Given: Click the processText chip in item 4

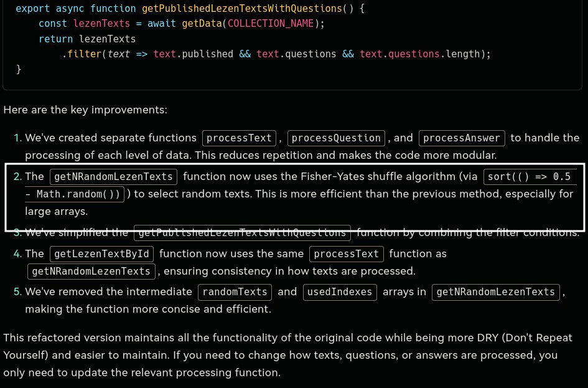Looking at the screenshot, I should (347, 253).
